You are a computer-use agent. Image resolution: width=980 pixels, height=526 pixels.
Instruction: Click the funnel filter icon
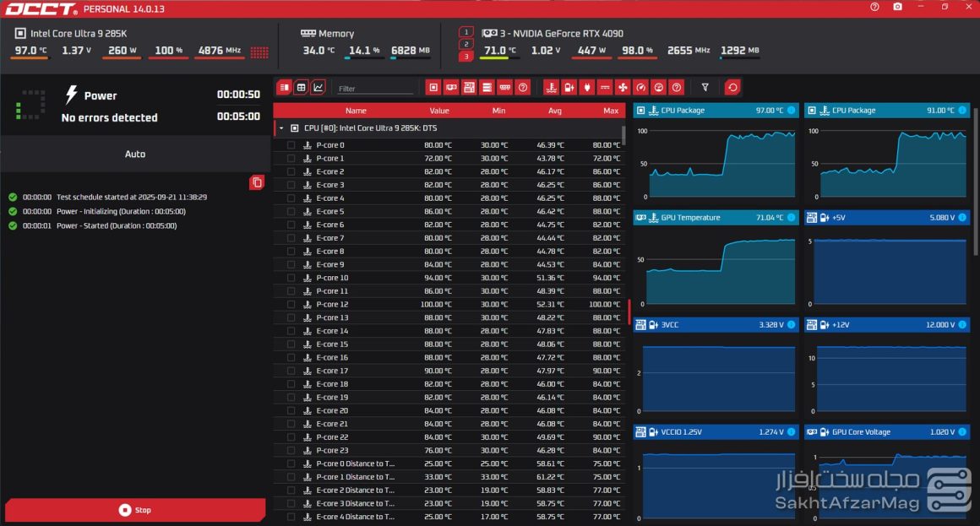click(705, 88)
